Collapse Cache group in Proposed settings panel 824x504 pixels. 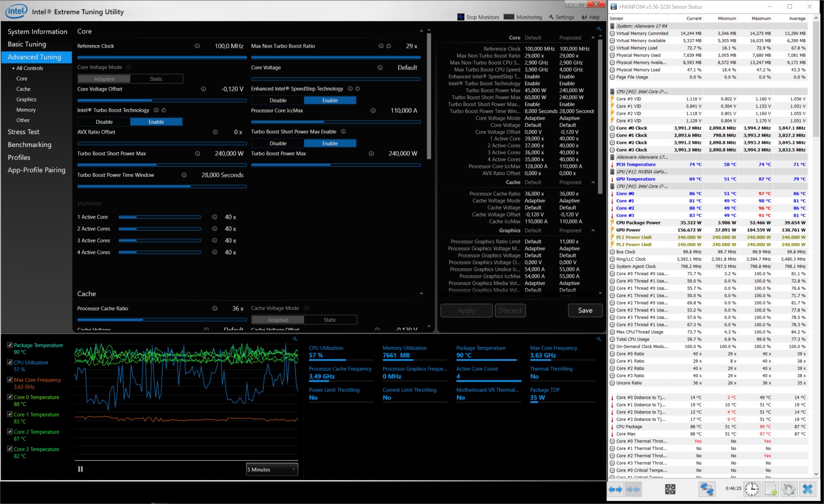tap(593, 182)
